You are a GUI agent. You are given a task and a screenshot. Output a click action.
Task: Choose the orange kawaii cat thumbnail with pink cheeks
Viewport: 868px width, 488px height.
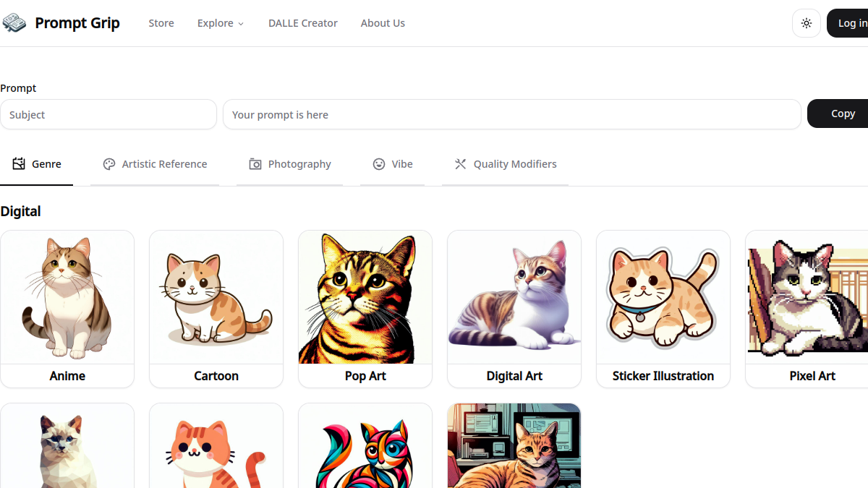(x=216, y=445)
